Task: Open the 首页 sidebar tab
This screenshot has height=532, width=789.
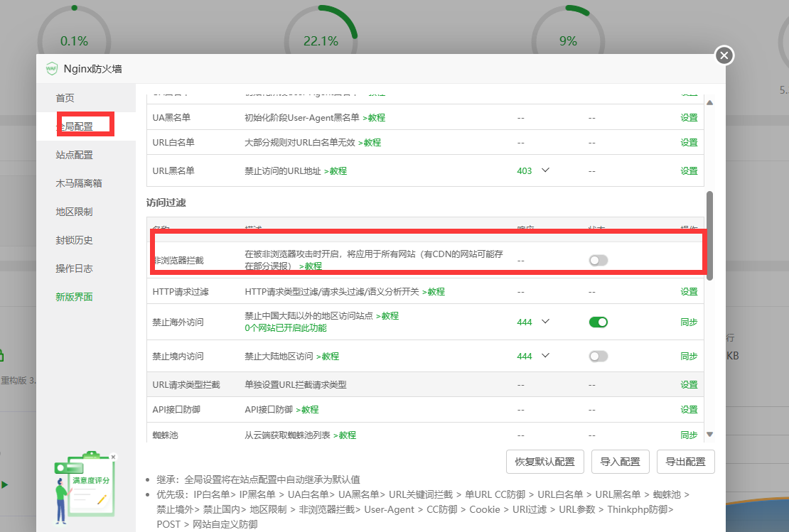Action: 65,97
